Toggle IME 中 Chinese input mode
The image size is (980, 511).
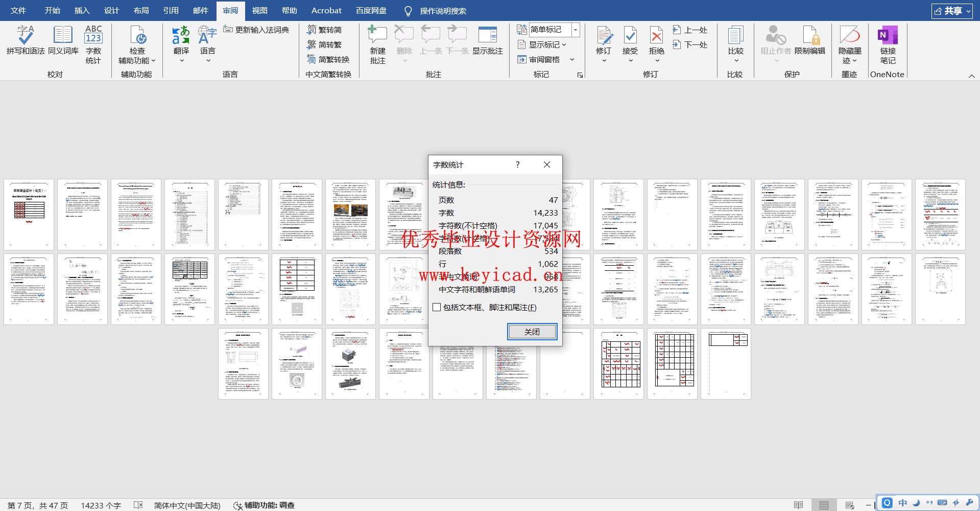coord(903,503)
